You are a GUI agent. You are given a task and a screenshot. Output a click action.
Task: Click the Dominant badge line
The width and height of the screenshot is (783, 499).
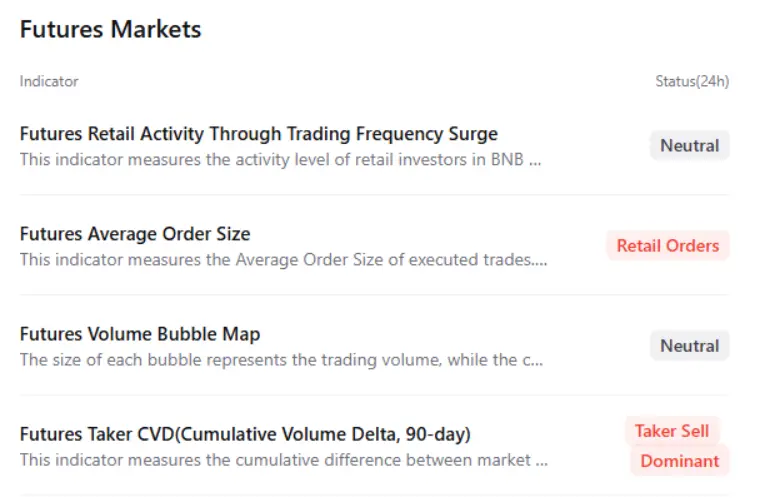(679, 461)
